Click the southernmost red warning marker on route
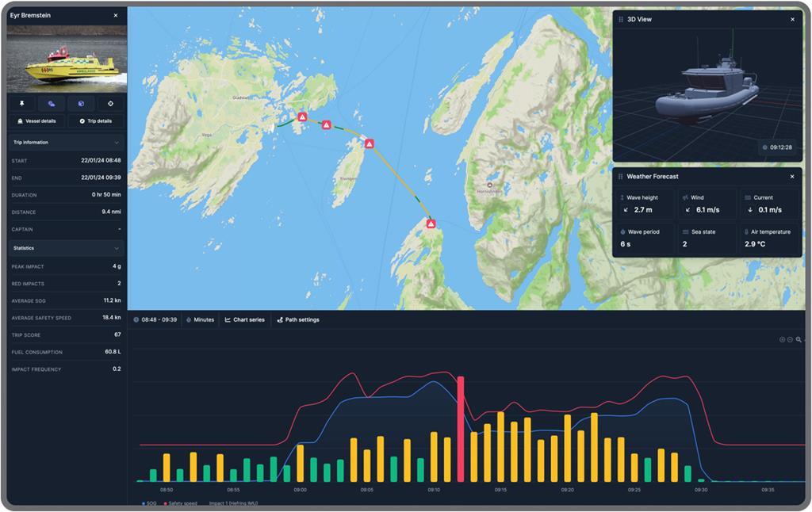Screen dimensions: 812x512 (x=431, y=224)
